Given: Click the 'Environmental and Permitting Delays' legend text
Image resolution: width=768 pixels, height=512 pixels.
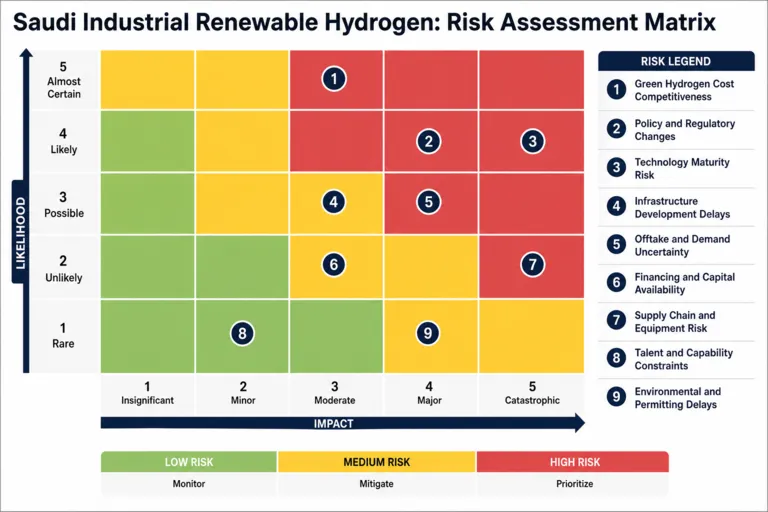Looking at the screenshot, I should point(677,398).
